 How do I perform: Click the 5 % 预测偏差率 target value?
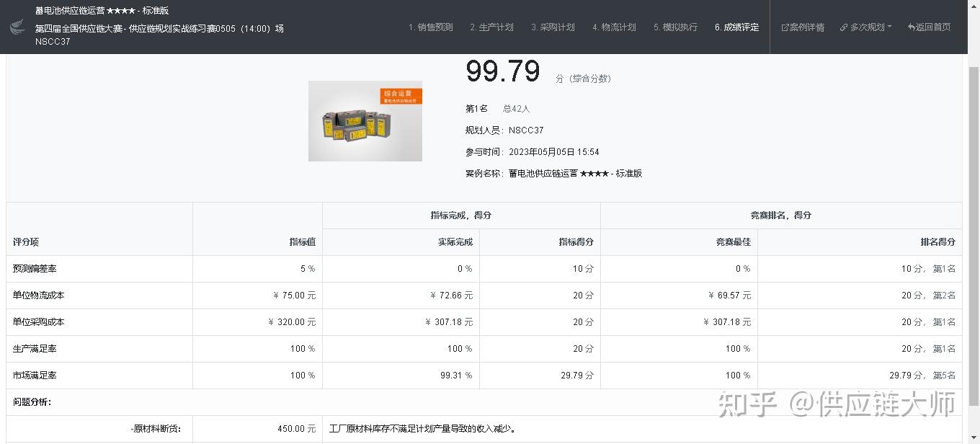click(x=308, y=269)
